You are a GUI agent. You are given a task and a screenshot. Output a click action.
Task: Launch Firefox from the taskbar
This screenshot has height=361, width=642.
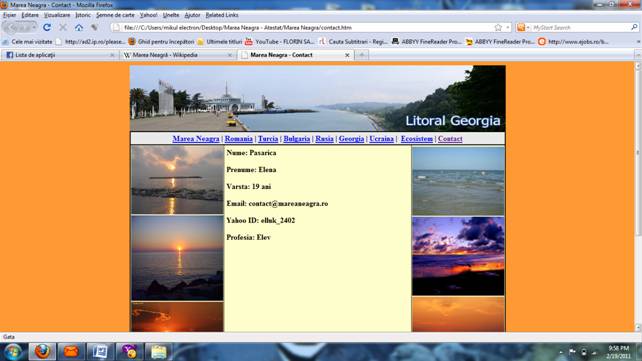pyautogui.click(x=42, y=352)
